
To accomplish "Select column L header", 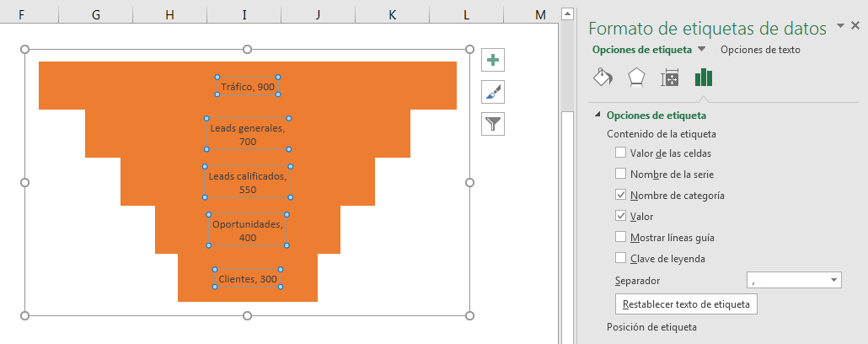I will point(466,14).
